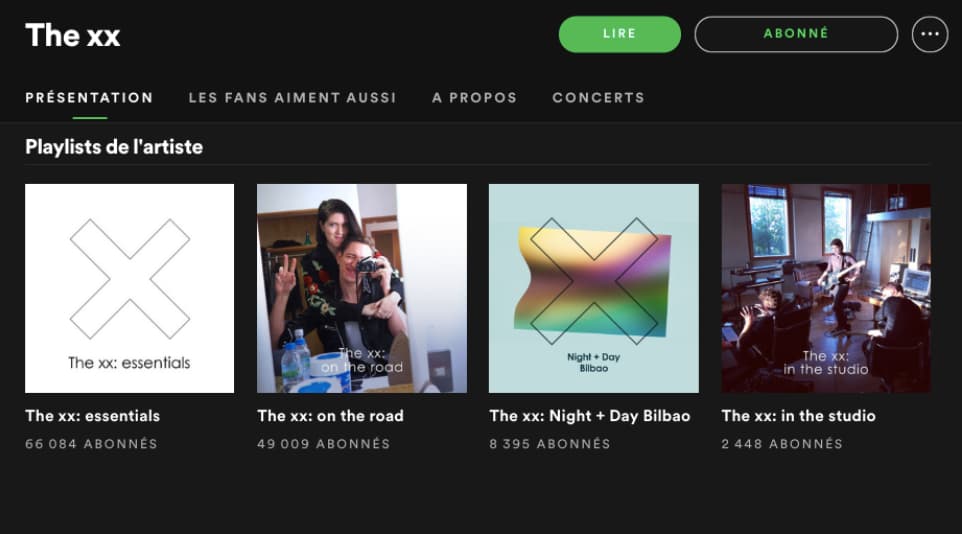962x534 pixels.
Task: Toggle the ABONNÉ follow button
Action: point(796,34)
